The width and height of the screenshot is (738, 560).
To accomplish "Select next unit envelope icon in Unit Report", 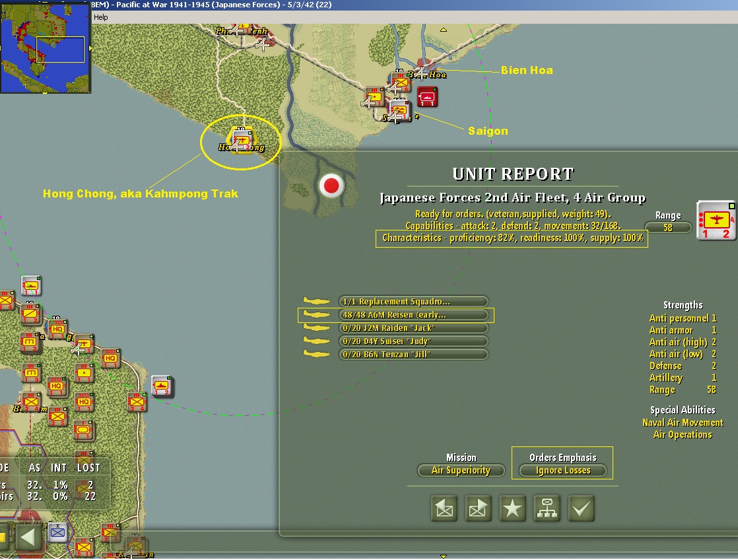I will tap(478, 508).
